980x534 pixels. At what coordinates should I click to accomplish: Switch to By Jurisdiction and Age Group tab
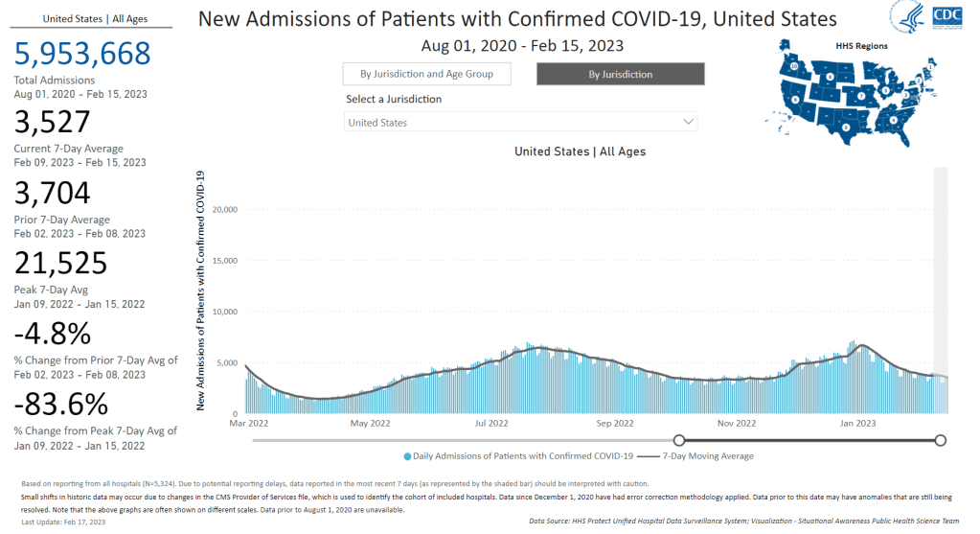426,75
